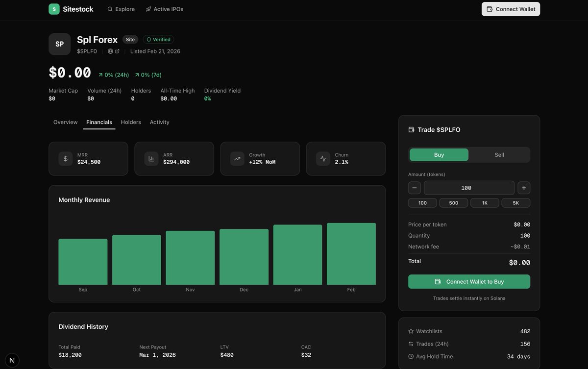Click the $294,000 ARR value

click(176, 162)
